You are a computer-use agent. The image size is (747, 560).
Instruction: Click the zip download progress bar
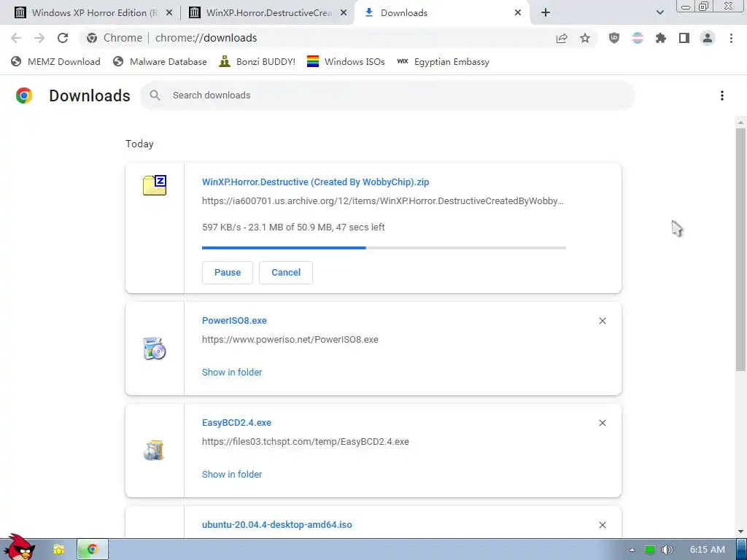click(x=384, y=248)
